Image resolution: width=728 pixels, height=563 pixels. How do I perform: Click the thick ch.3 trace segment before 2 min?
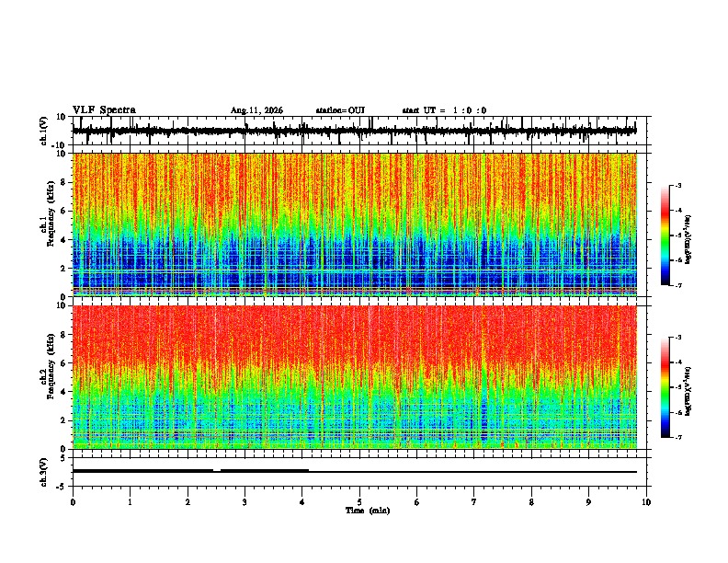click(x=143, y=471)
